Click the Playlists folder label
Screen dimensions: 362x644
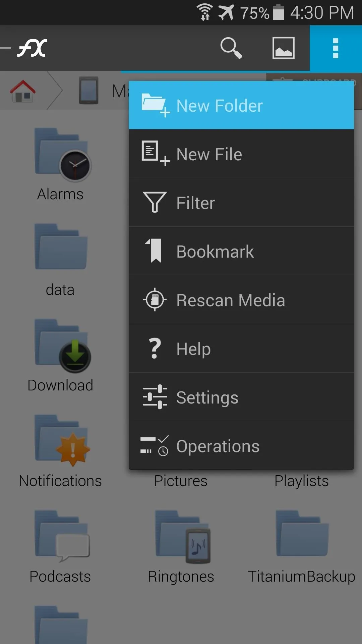pyautogui.click(x=302, y=481)
